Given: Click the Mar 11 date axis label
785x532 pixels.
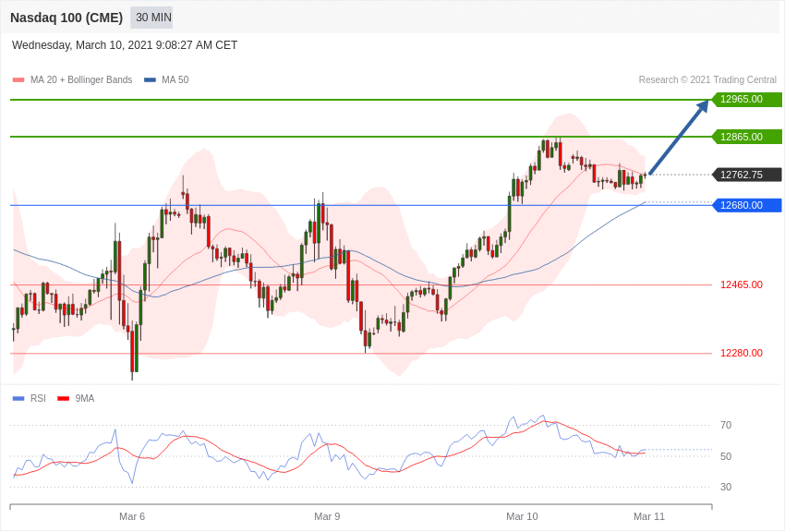Looking at the screenshot, I should (649, 516).
